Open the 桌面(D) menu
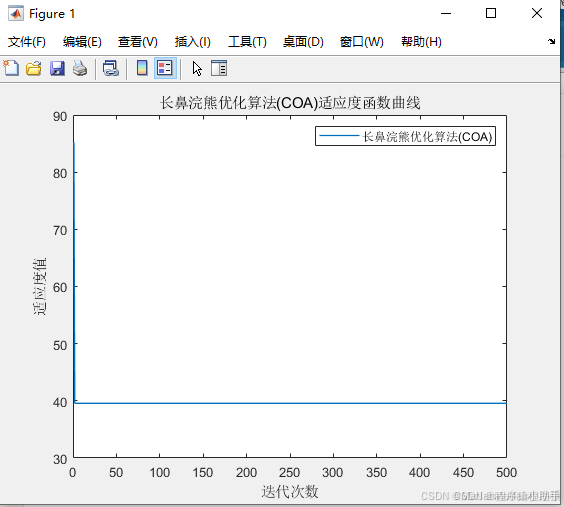Image resolution: width=564 pixels, height=507 pixels. [x=303, y=42]
